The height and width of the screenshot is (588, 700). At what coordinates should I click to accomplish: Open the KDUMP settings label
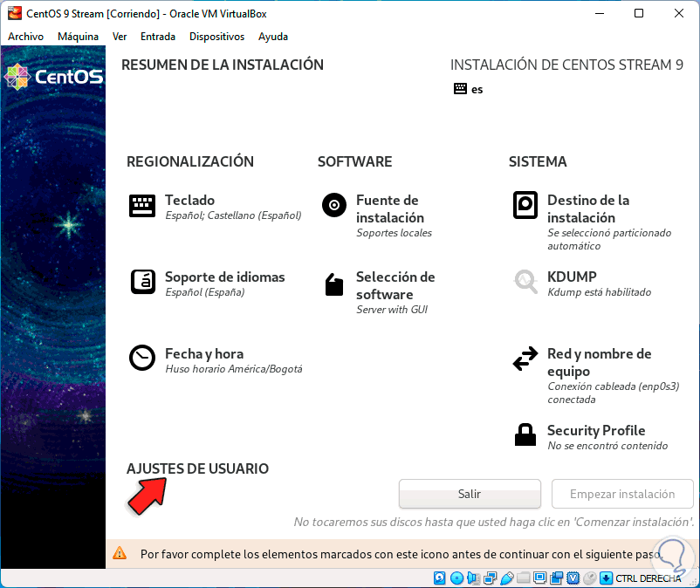click(x=572, y=277)
